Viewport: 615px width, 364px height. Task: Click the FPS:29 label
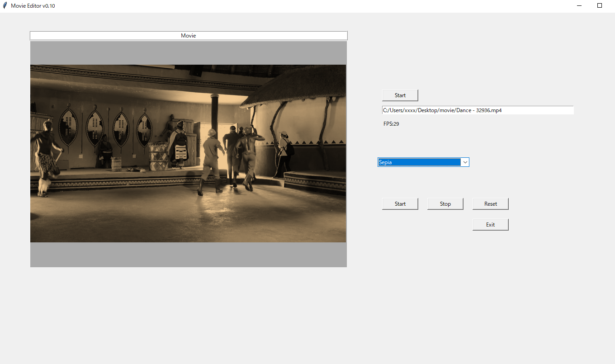click(x=391, y=124)
